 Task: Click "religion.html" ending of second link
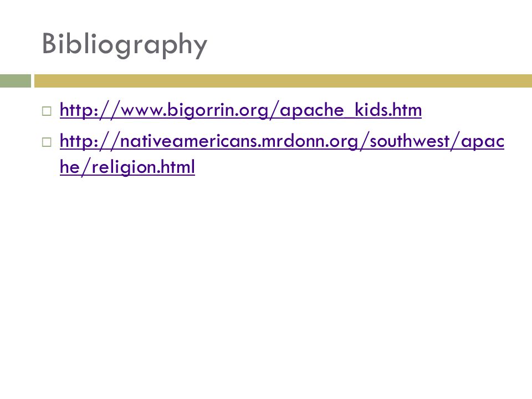coord(143,167)
